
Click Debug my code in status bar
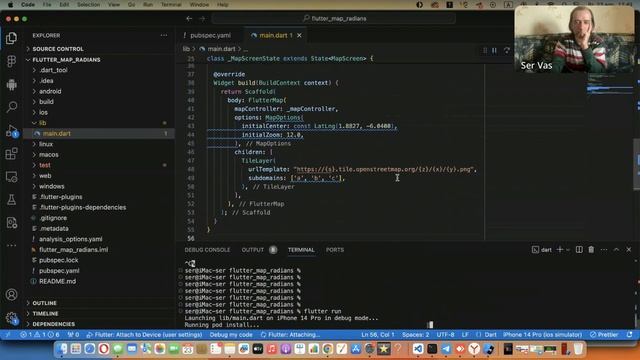point(231,335)
